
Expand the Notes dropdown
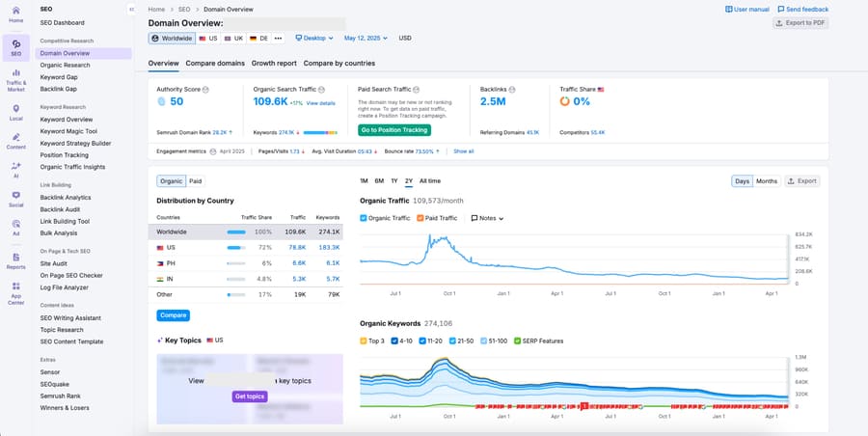click(x=487, y=218)
